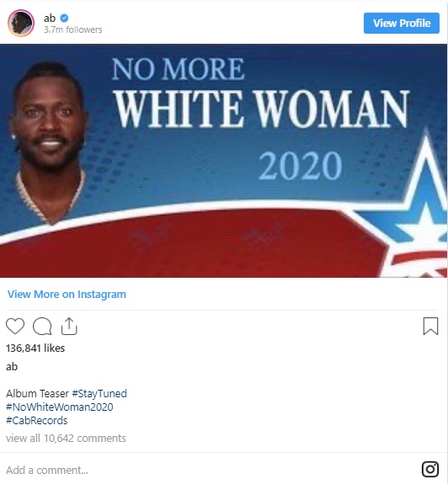Click the ab username in the header
The width and height of the screenshot is (448, 484).
[x=50, y=19]
